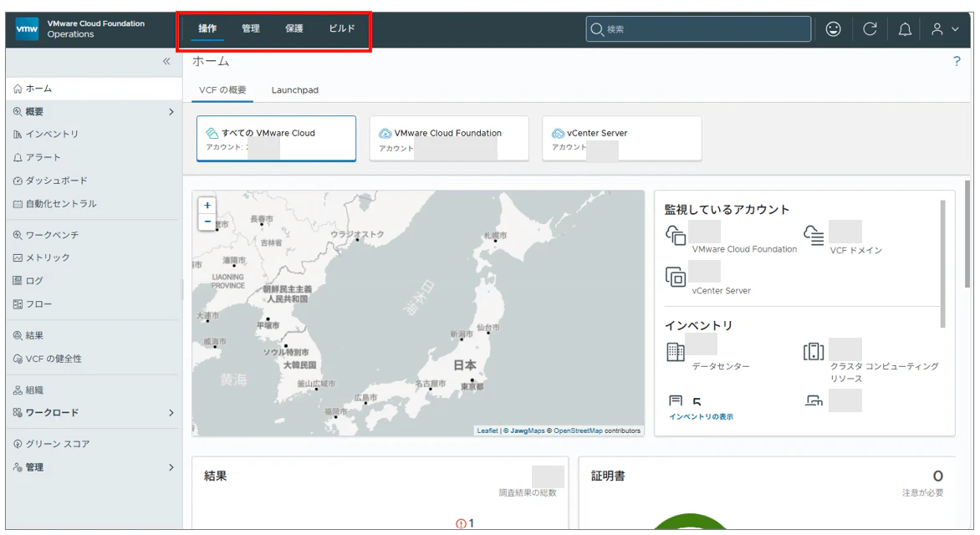This screenshot has width=980, height=535.
Task: Open ダッシュボード in the sidebar
Action: tap(56, 181)
